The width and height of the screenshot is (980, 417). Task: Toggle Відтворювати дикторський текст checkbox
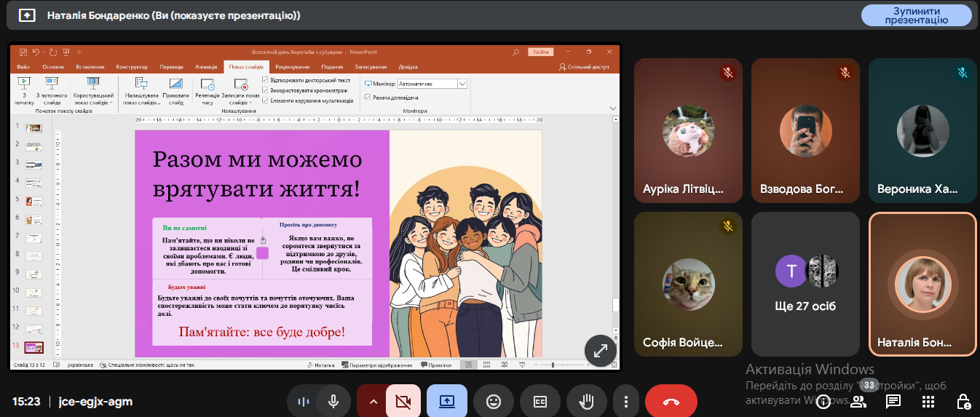coord(264,80)
